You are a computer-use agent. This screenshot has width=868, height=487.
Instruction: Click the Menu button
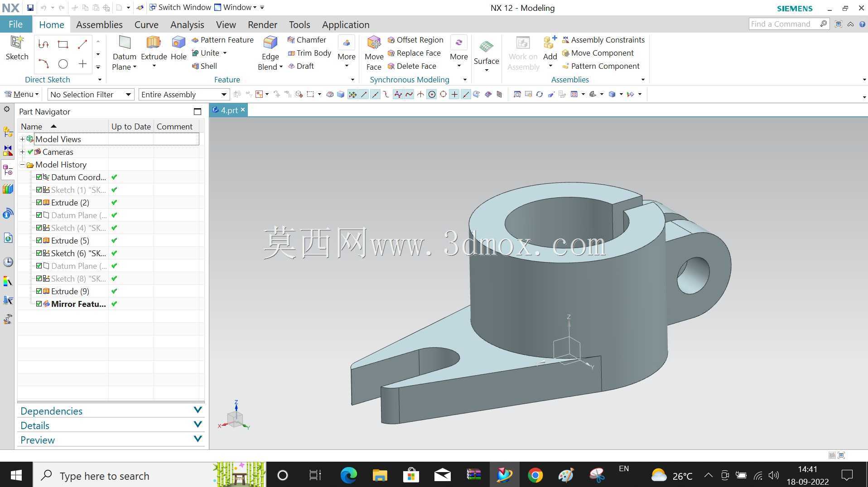click(21, 94)
